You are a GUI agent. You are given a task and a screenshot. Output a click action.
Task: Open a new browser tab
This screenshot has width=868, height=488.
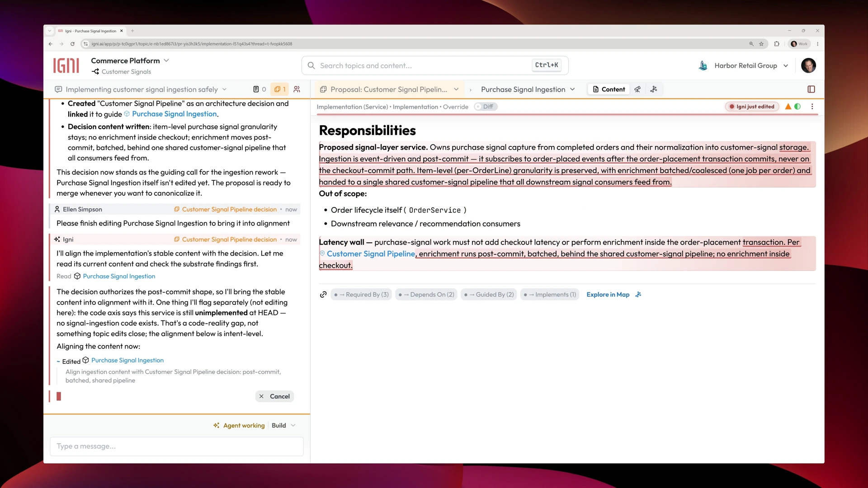point(132,31)
